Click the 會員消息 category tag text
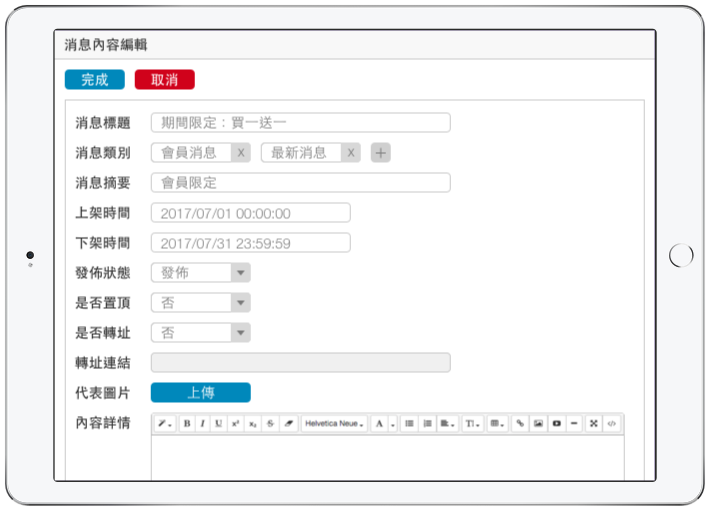Screen dimensions: 710x510 tap(189, 153)
